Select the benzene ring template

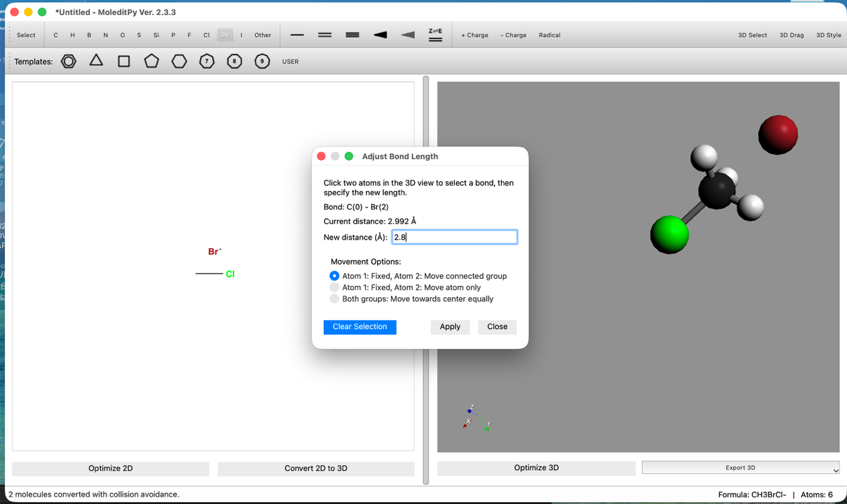tap(68, 61)
